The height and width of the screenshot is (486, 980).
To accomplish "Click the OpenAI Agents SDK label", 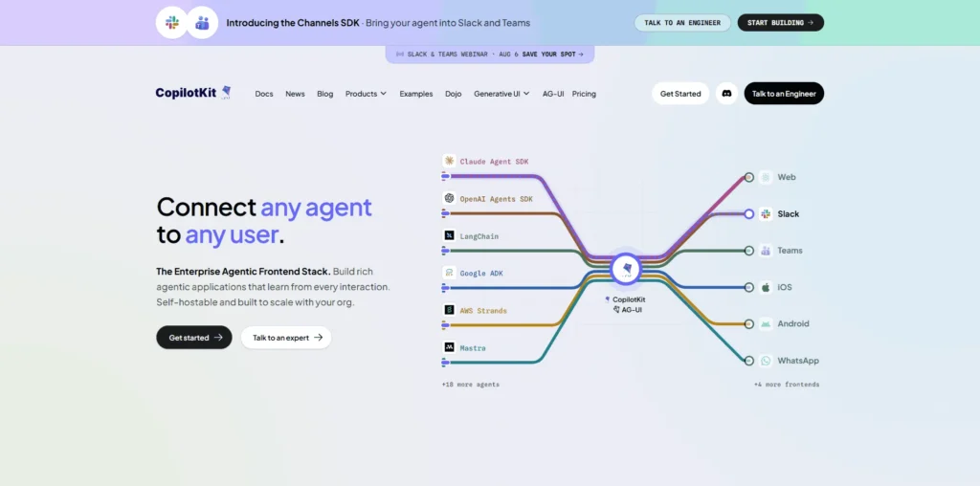I will tap(497, 199).
